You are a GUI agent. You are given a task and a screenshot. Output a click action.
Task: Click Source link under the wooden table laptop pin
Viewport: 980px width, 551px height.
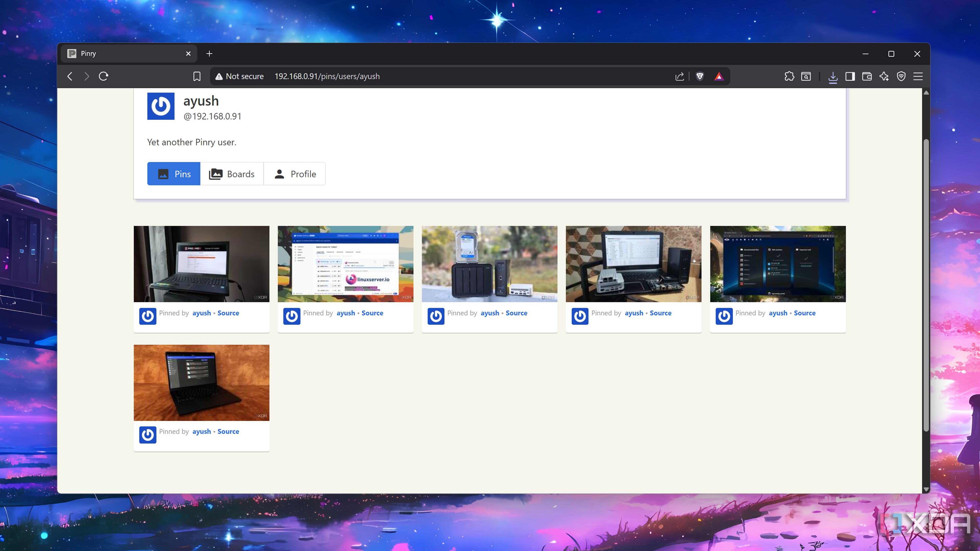[x=228, y=431]
